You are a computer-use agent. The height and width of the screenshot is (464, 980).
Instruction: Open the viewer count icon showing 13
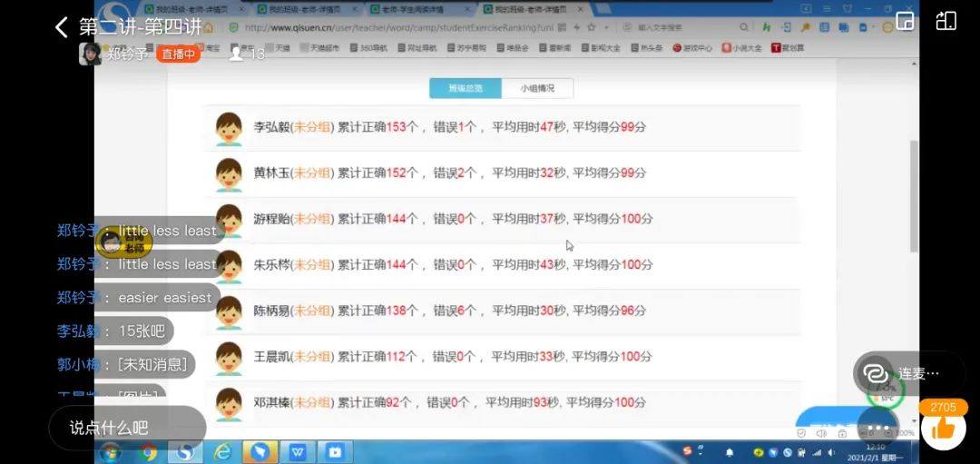tap(238, 54)
